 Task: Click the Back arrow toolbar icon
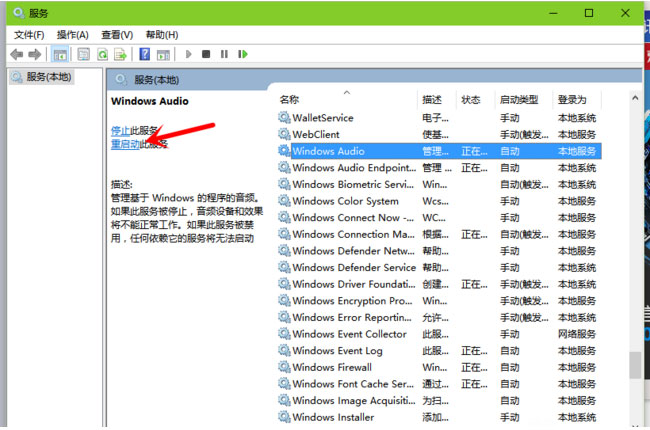pyautogui.click(x=17, y=54)
